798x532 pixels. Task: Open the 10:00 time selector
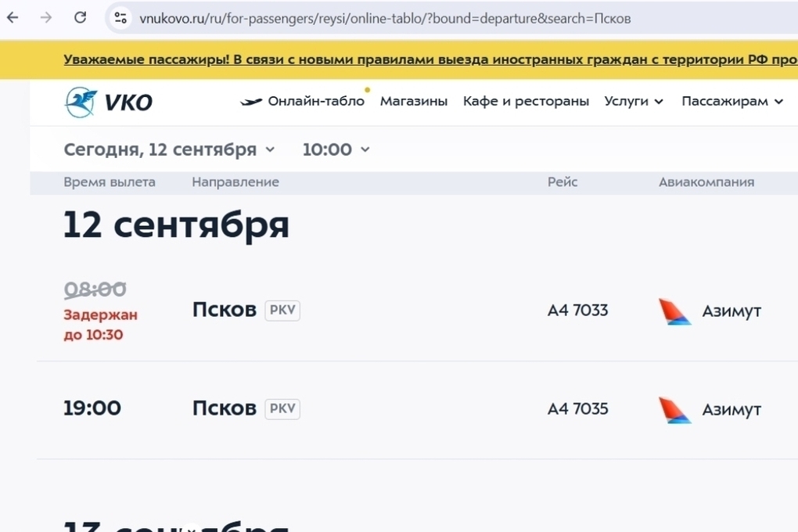tap(336, 149)
